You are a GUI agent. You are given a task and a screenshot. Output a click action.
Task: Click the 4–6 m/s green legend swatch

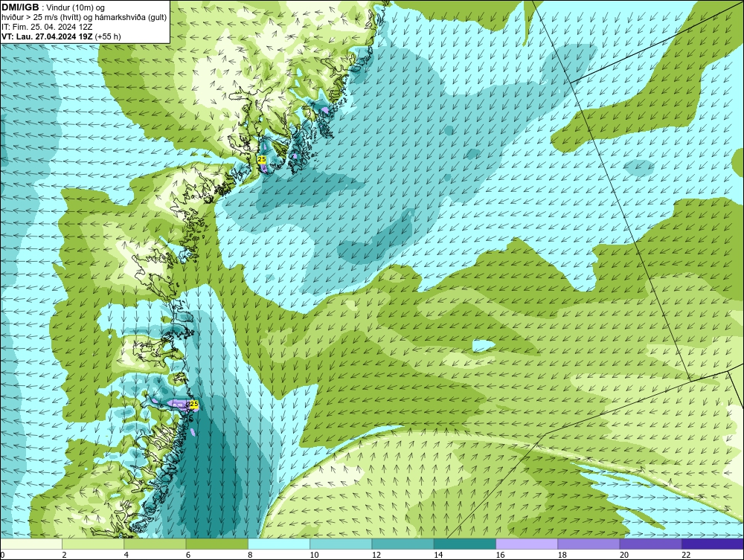click(x=155, y=544)
